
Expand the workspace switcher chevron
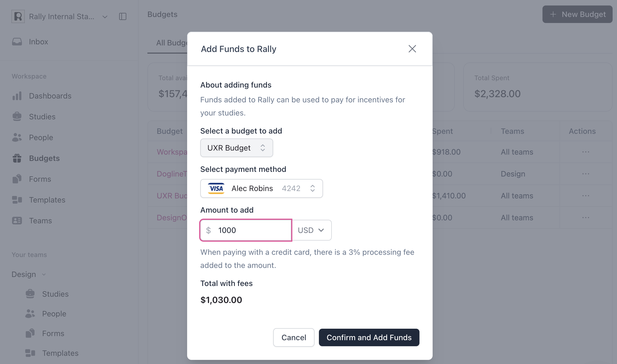point(105,17)
